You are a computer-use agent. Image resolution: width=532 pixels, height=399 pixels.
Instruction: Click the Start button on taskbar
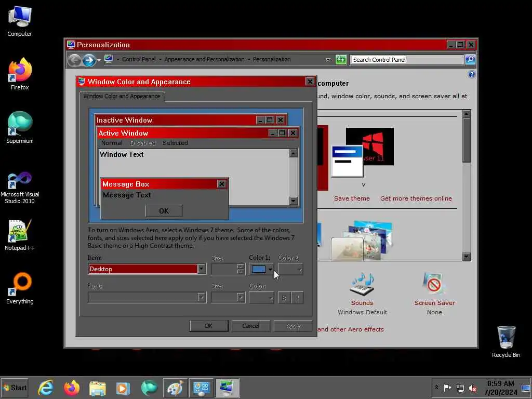[15, 388]
